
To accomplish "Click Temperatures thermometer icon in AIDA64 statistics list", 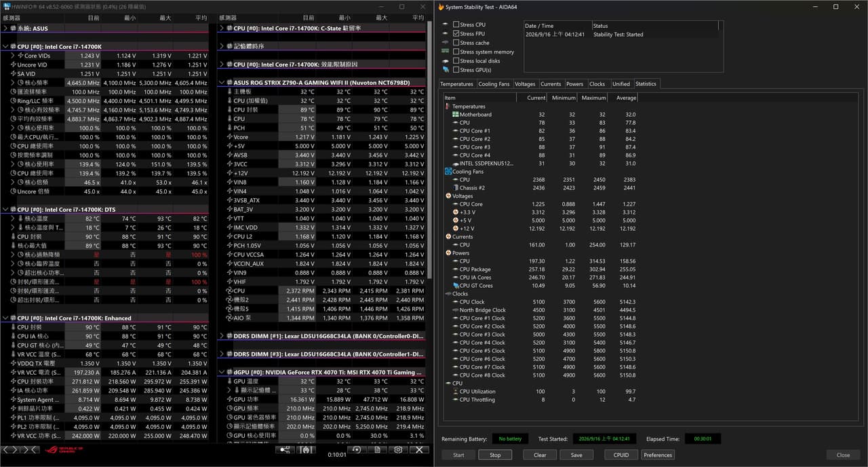I will point(448,107).
